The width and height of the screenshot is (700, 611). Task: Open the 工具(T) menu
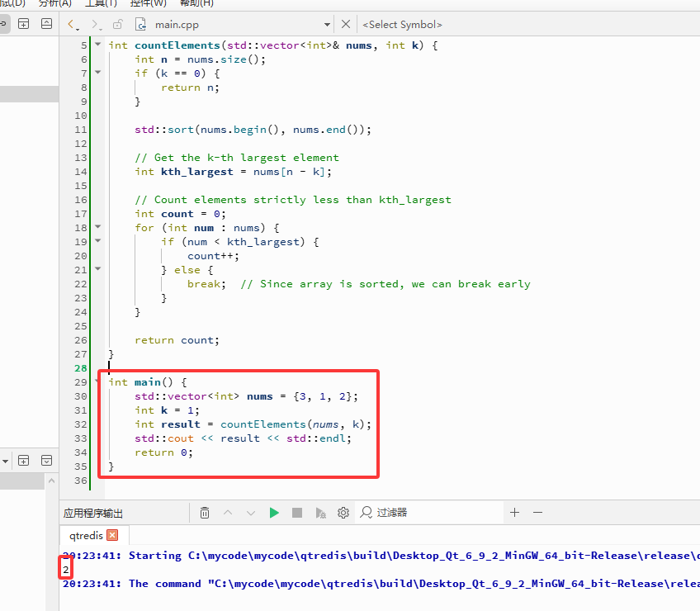(x=101, y=3)
